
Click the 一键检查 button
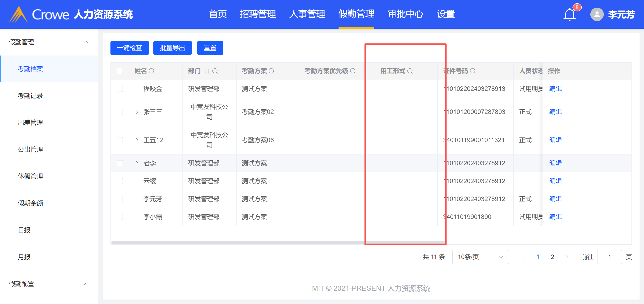[x=129, y=48]
